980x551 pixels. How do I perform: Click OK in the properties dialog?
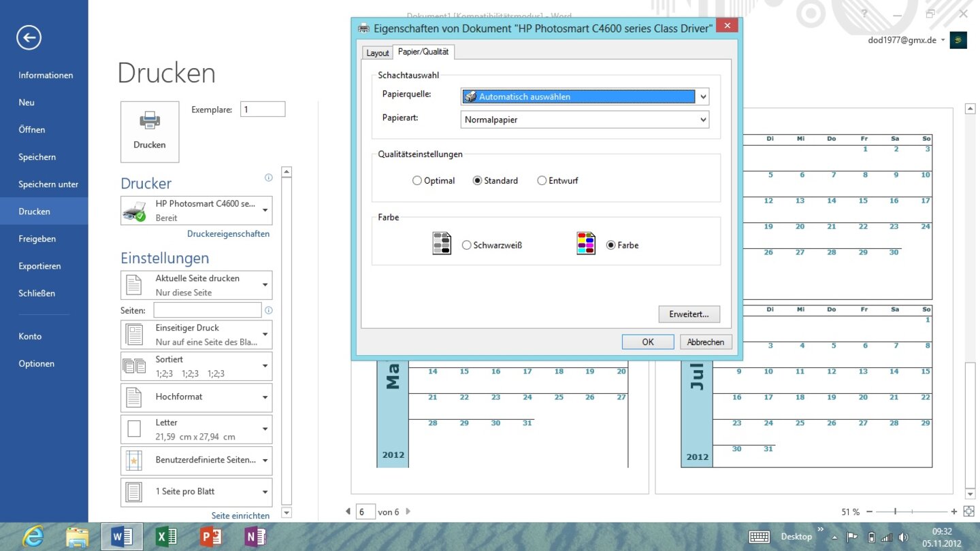click(x=648, y=341)
